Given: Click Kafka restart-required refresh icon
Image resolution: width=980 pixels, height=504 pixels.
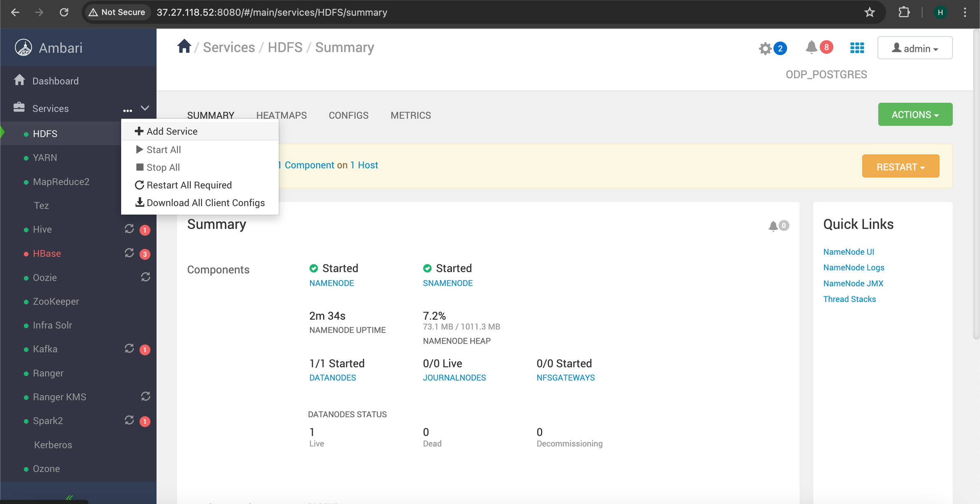Looking at the screenshot, I should [x=129, y=348].
